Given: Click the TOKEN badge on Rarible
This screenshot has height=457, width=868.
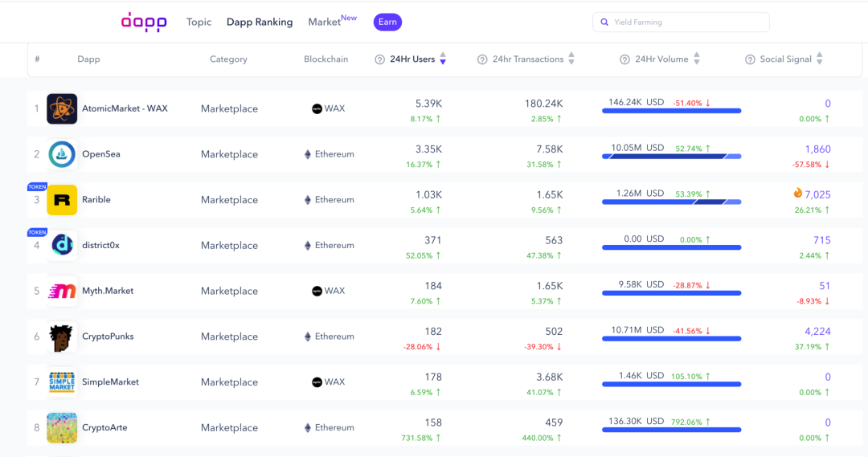Looking at the screenshot, I should [37, 187].
